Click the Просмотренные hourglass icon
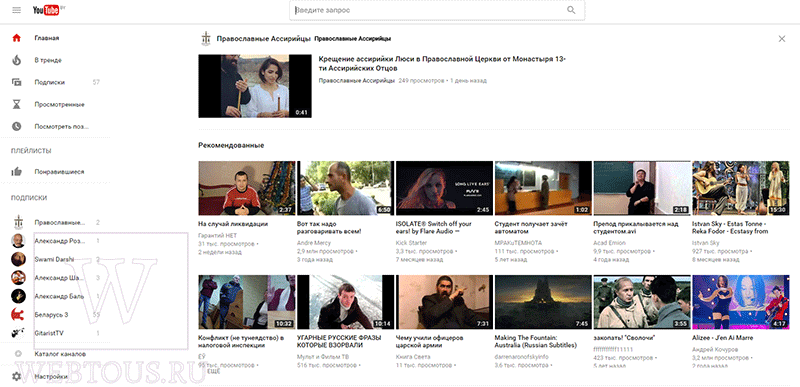Image resolution: width=800 pixels, height=387 pixels. coord(17,105)
